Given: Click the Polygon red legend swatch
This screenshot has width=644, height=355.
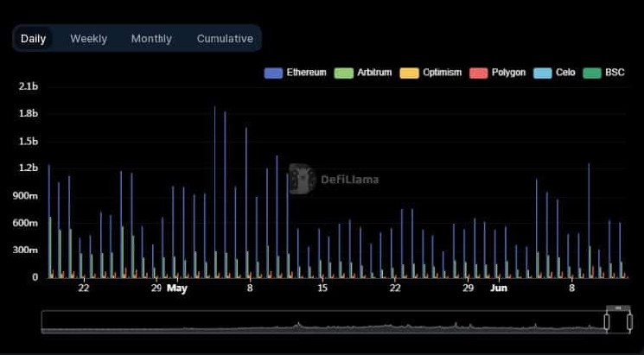Looking at the screenshot, I should (482, 73).
